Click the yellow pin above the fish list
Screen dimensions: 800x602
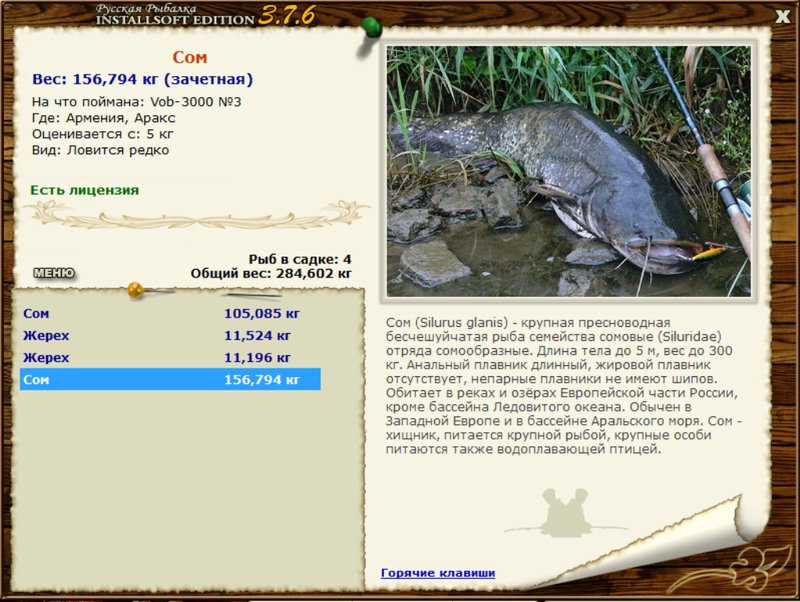(136, 290)
